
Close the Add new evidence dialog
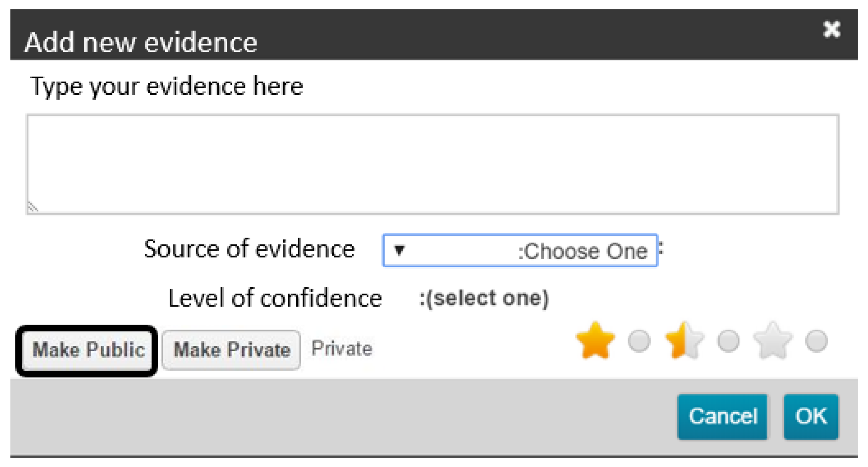click(x=832, y=29)
